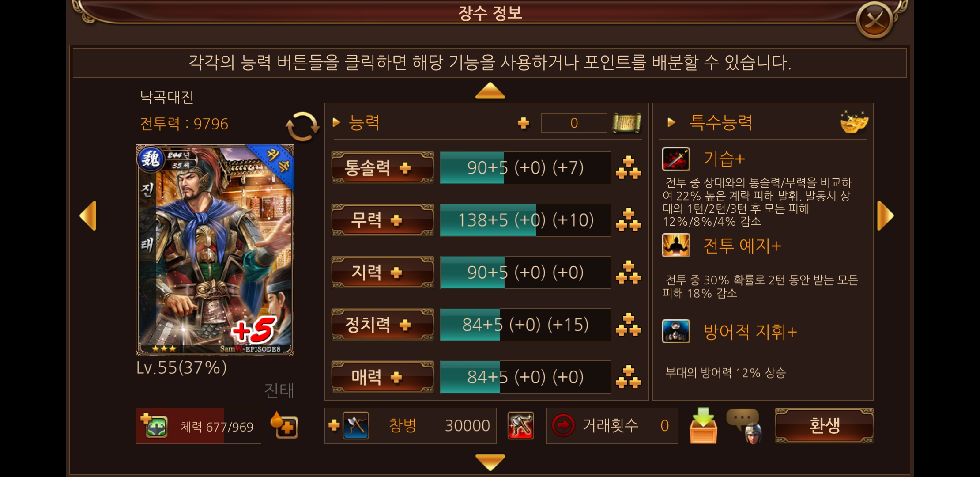The image size is (980, 477).
Task: Go to next general with right arrow
Action: point(885,216)
